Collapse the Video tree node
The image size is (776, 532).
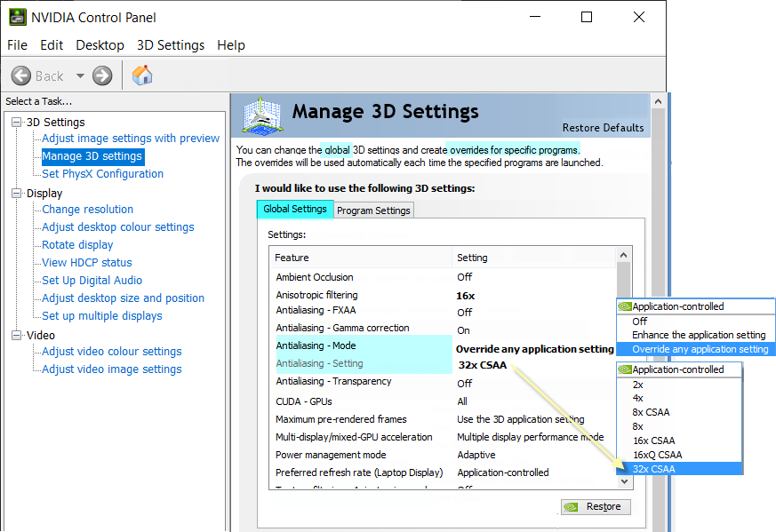click(16, 336)
